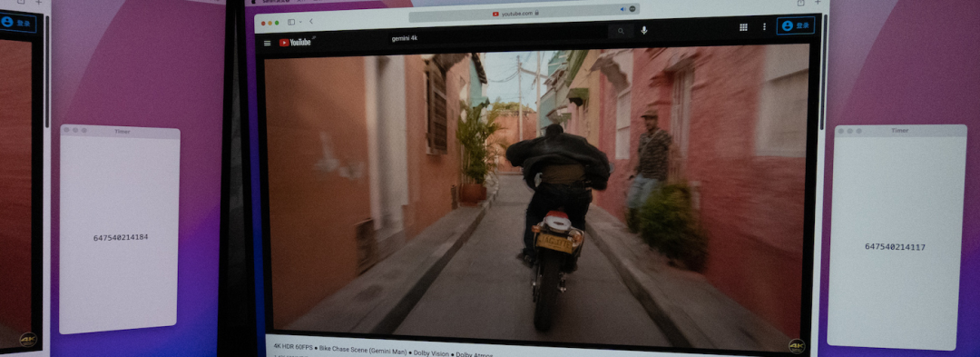980x357 pixels.
Task: Open YouTube settings three-dot menu
Action: (x=764, y=26)
